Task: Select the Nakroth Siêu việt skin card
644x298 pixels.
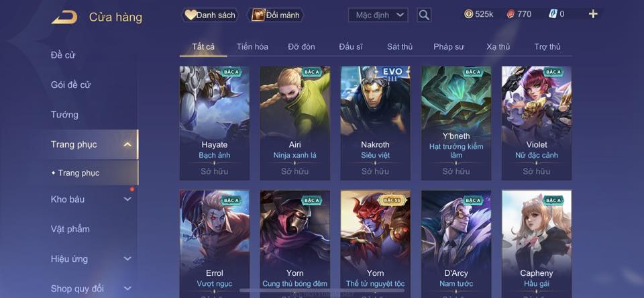Action: [376, 123]
